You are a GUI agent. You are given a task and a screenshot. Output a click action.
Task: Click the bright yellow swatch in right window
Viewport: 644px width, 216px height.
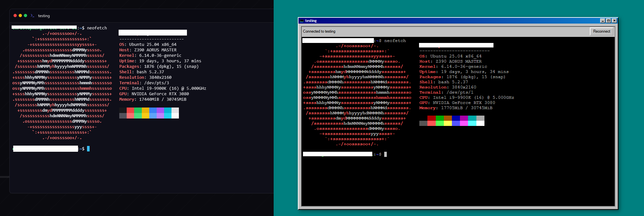point(448,123)
